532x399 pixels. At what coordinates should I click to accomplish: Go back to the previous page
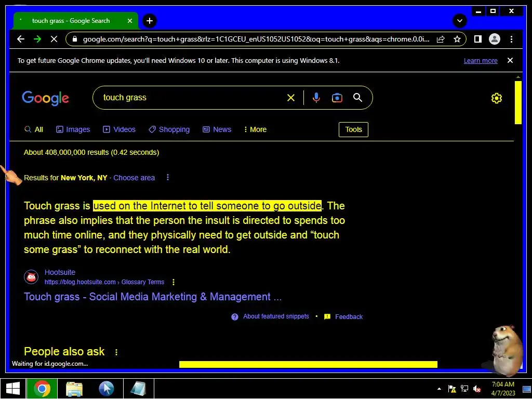pos(21,39)
